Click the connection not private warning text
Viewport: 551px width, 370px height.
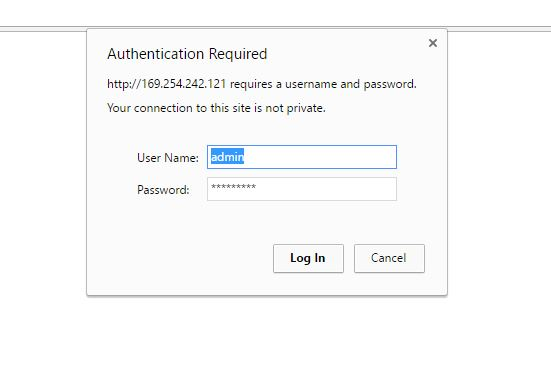point(216,108)
